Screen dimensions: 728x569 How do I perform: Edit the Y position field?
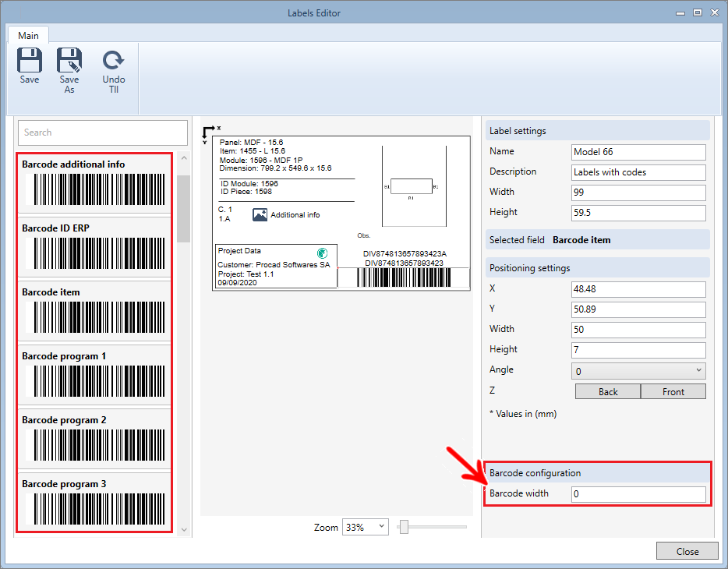(x=638, y=309)
